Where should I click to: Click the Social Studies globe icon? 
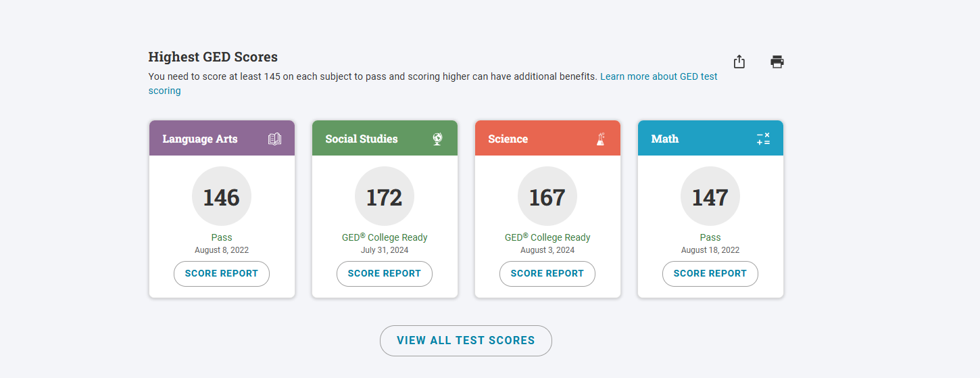pyautogui.click(x=438, y=139)
